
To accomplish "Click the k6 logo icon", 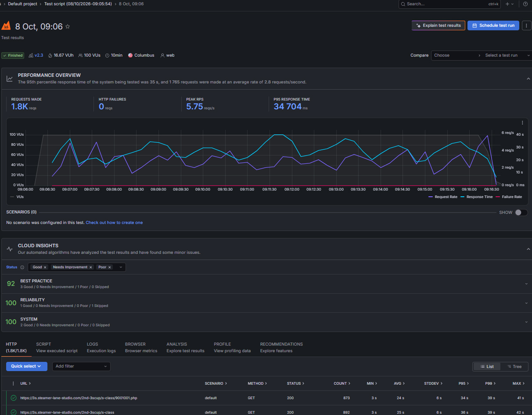I will coord(6,26).
